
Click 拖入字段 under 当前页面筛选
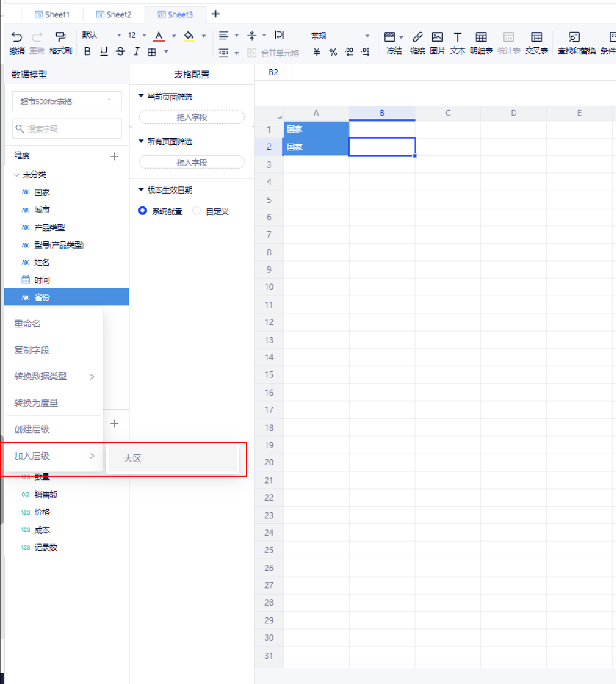point(192,117)
